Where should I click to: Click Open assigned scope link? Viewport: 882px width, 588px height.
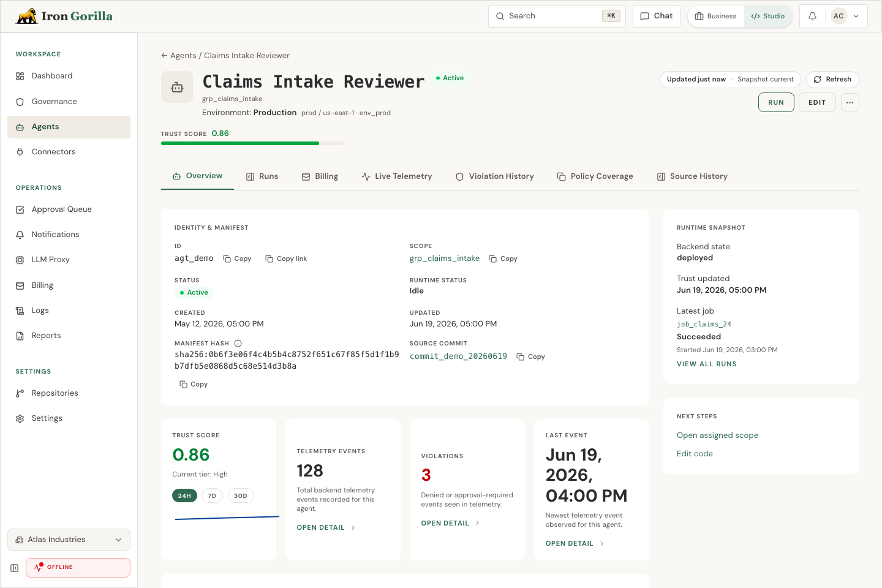click(x=717, y=435)
